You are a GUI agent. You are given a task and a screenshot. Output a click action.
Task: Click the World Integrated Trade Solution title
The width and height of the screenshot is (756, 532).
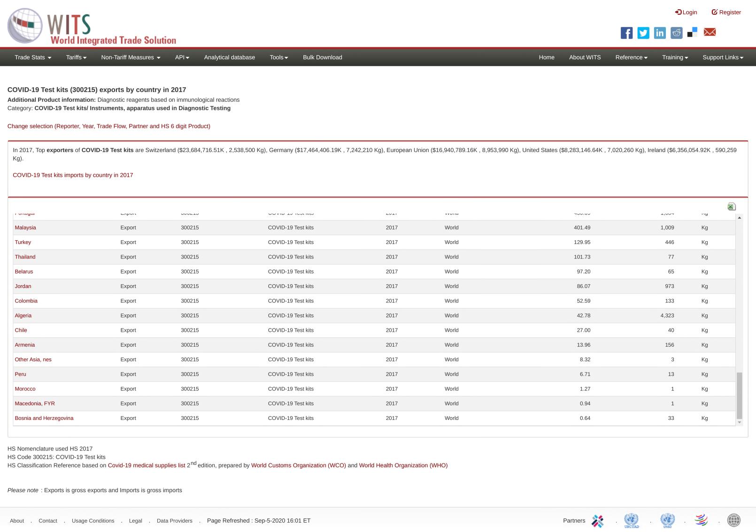click(x=113, y=40)
